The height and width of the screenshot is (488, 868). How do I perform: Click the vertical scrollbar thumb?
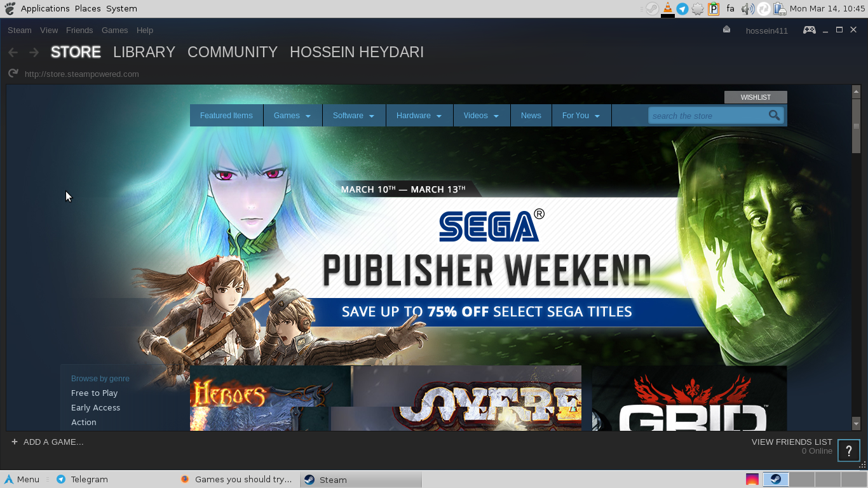pos(856,126)
